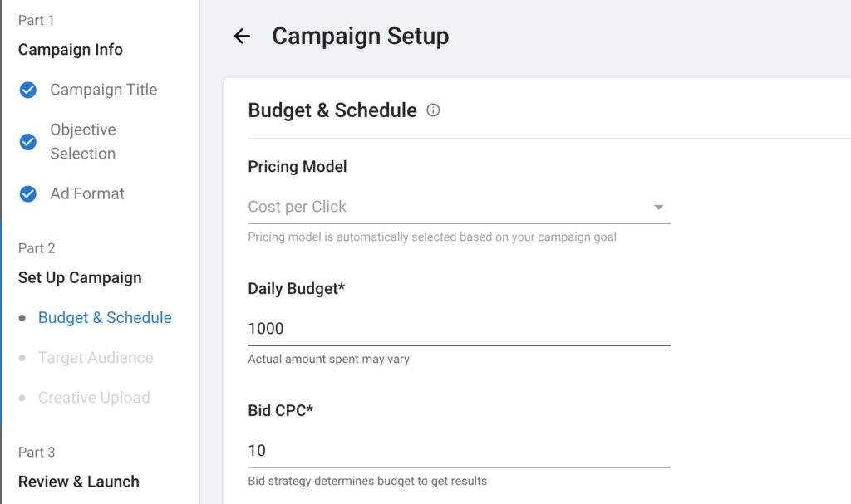Navigate to the Target Audience step

pyautogui.click(x=94, y=358)
